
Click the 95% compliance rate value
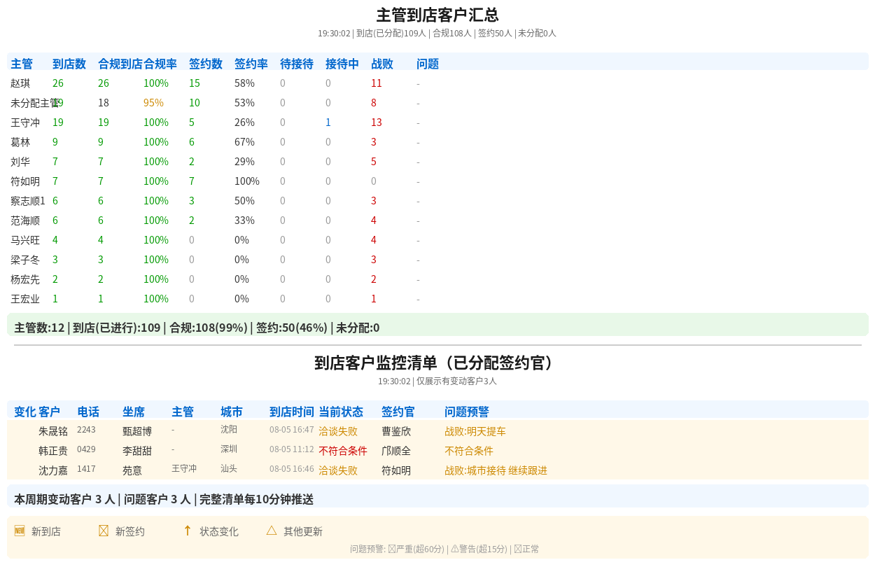click(x=153, y=103)
